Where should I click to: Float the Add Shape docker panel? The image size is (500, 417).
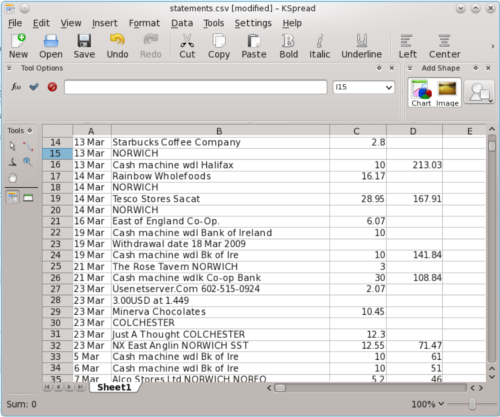[x=476, y=68]
